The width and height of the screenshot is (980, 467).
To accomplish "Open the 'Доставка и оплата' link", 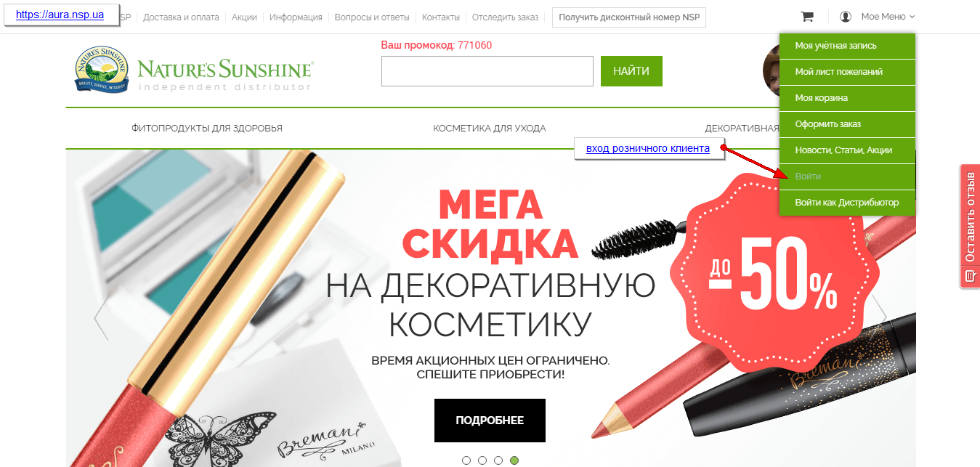I will pos(182,17).
